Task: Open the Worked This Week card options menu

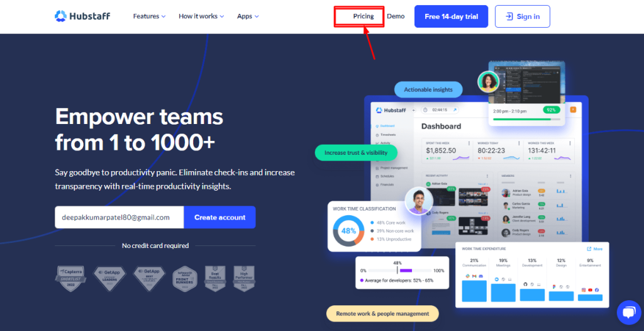Action: [570, 143]
